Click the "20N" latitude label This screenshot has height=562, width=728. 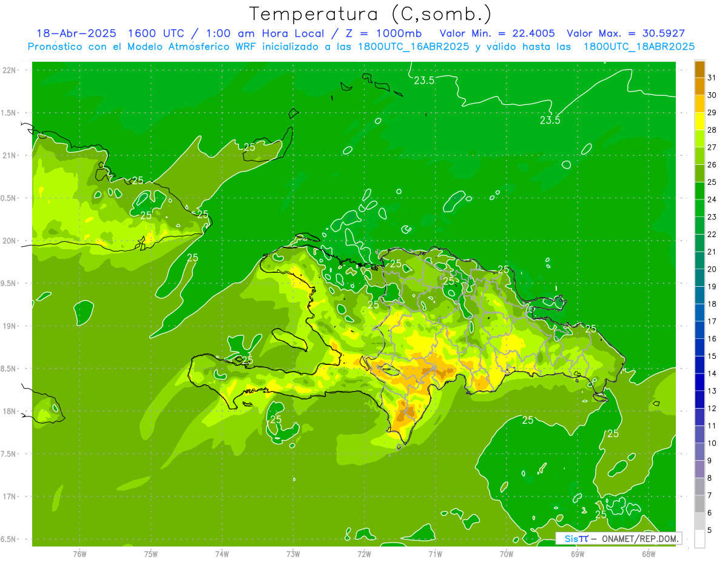[x=10, y=241]
